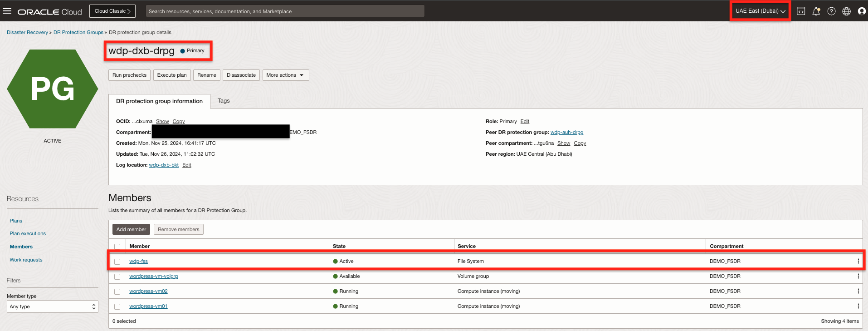868x331 pixels.
Task: Open actions menu for wordpress-vm02 row
Action: pyautogui.click(x=858, y=291)
